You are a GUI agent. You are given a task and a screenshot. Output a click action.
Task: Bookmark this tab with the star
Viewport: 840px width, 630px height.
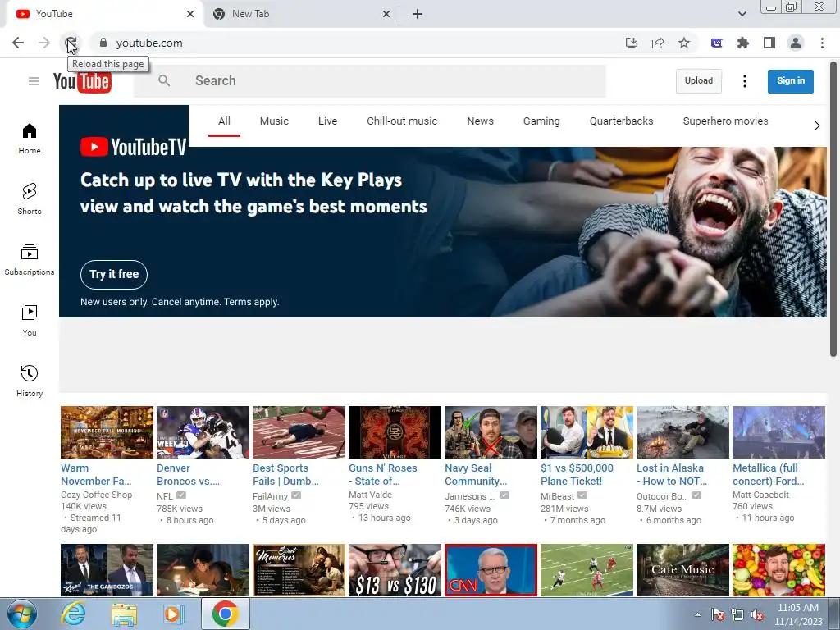tap(684, 43)
